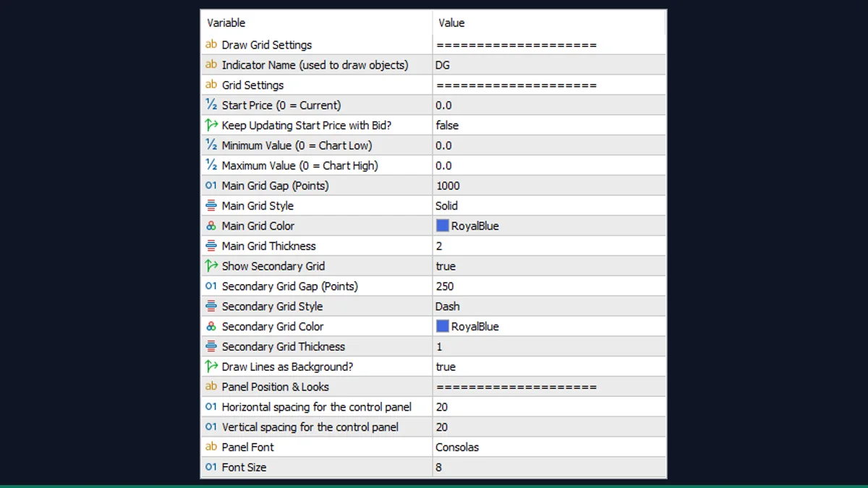The image size is (868, 488).
Task: Select the "Font Size" label
Action: tap(244, 467)
